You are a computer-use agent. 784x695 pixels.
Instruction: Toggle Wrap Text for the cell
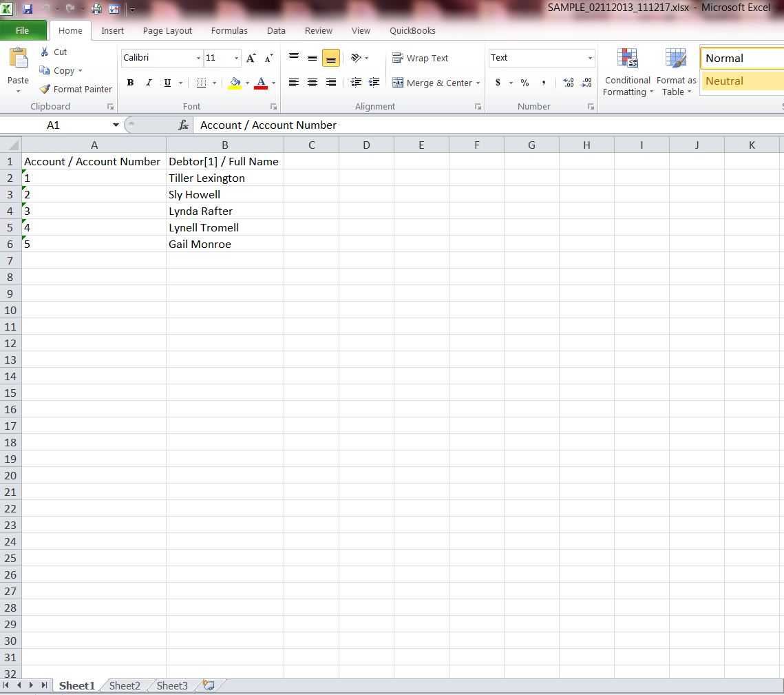coord(420,58)
